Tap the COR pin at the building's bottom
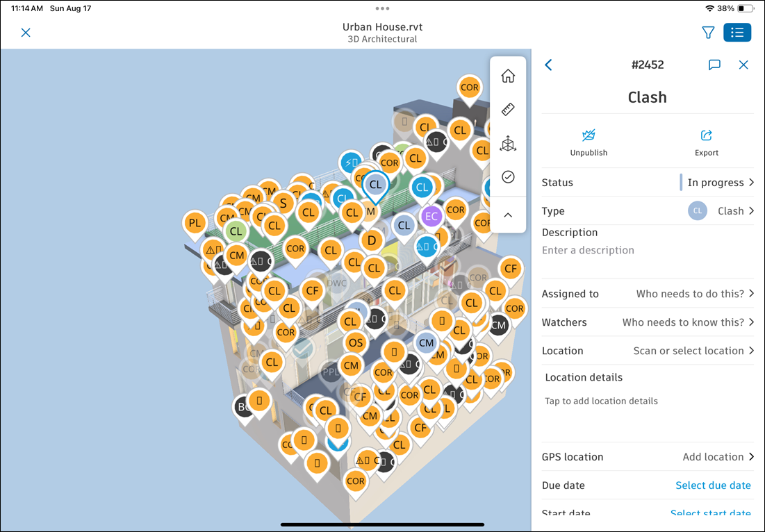This screenshot has width=765, height=532. click(x=355, y=481)
